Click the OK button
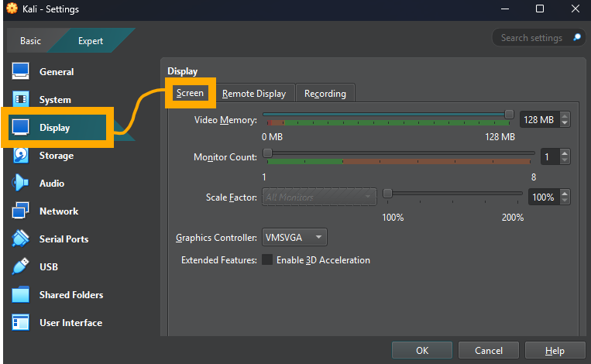Viewport: 591px width, 364px height. click(422, 350)
